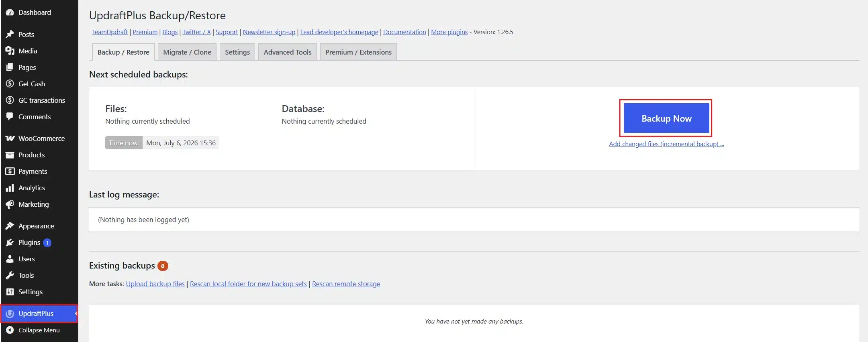Click the Posts pushpin icon

(10, 35)
